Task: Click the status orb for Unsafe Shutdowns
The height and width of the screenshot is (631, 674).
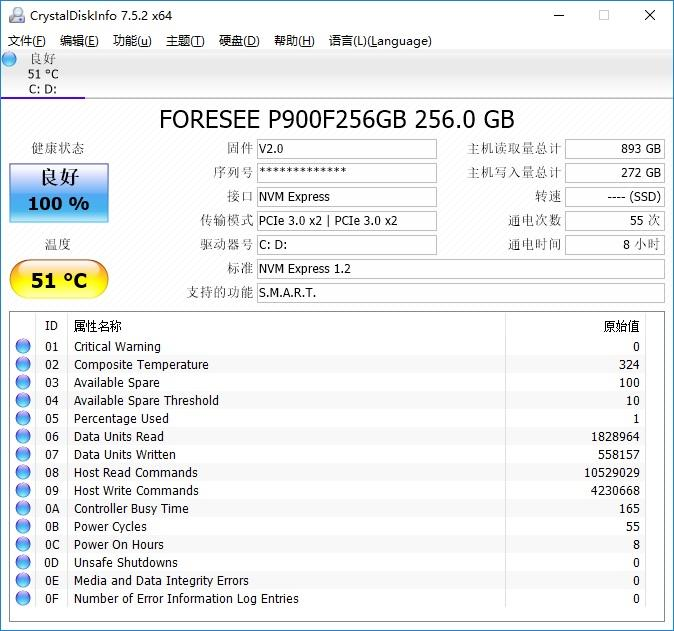Action: [x=23, y=563]
